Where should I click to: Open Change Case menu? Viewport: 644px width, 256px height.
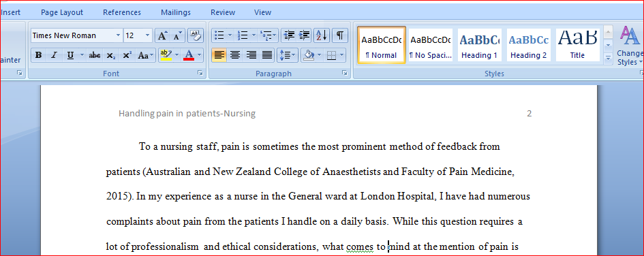(146, 55)
